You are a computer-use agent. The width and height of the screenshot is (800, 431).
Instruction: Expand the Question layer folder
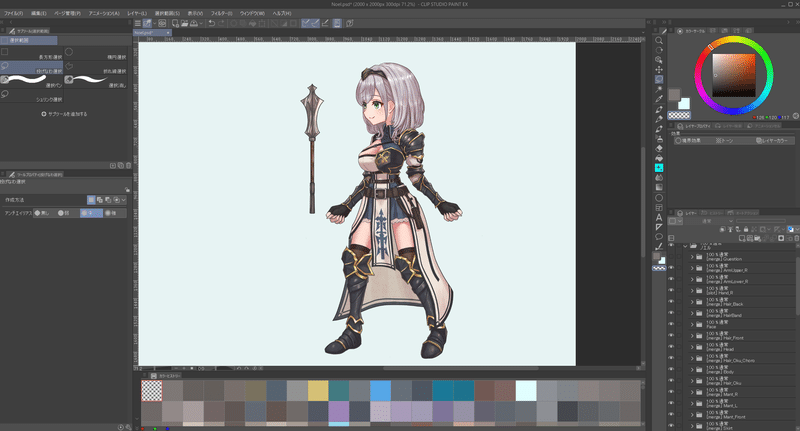click(692, 257)
